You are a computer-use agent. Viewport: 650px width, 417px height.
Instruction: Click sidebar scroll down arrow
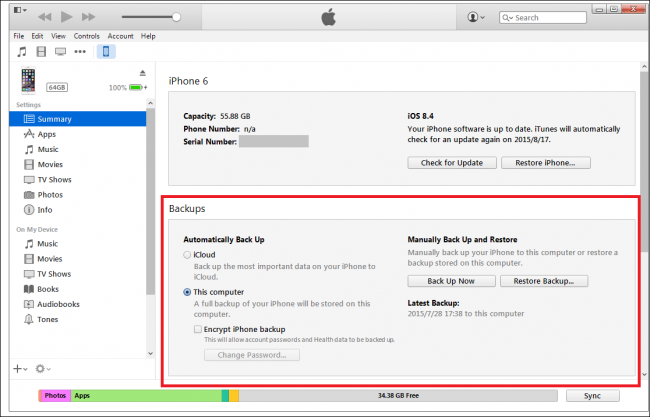(150, 354)
